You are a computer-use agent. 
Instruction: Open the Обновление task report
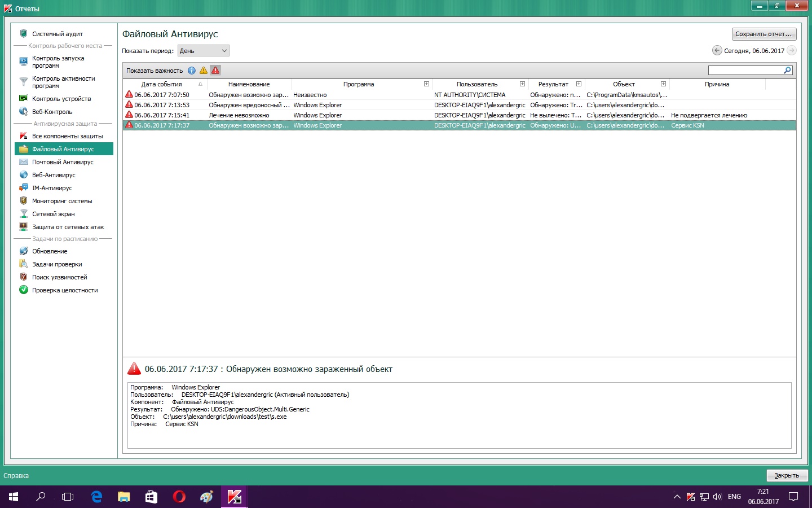[50, 251]
